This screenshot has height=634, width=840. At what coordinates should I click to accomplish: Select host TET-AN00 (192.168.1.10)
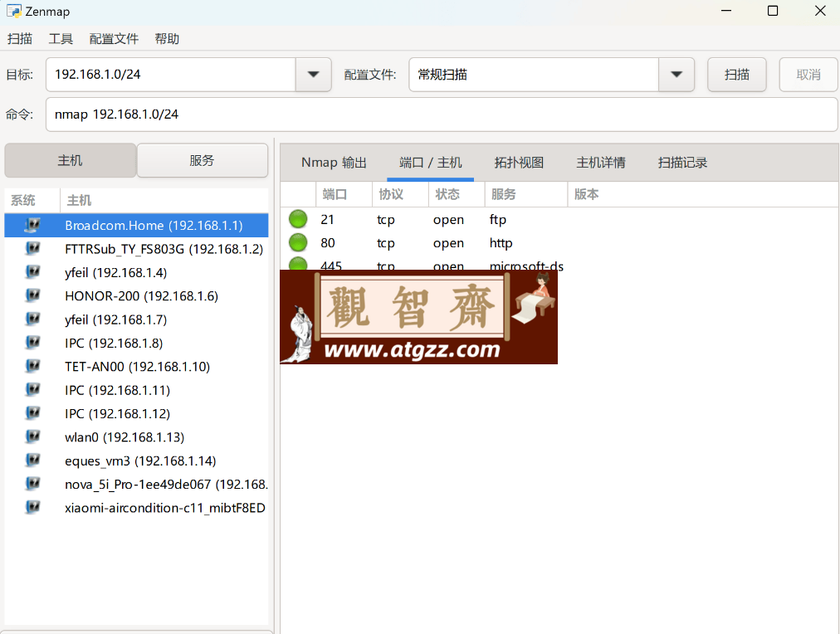[137, 367]
